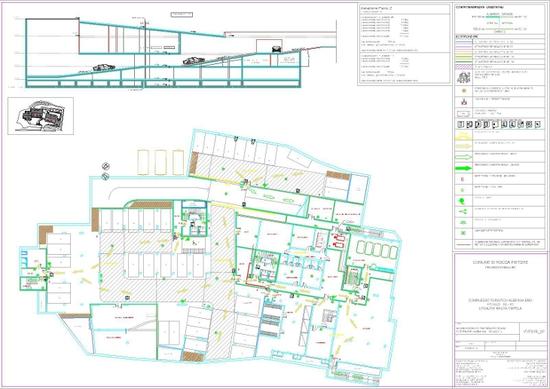Click the site plan thumbnail under section
This screenshot has width=550, height=389.
click(41, 116)
